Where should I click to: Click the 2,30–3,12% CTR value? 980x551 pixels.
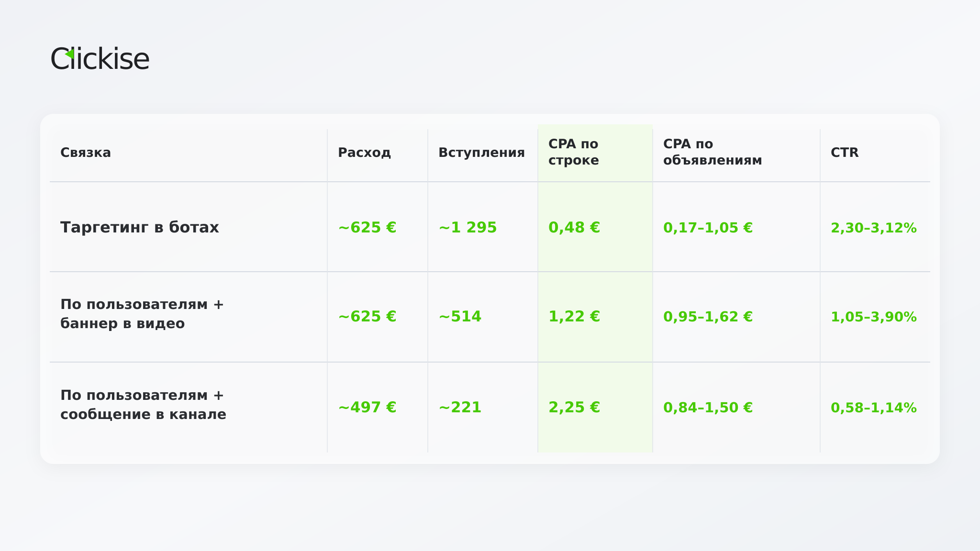pyautogui.click(x=874, y=228)
